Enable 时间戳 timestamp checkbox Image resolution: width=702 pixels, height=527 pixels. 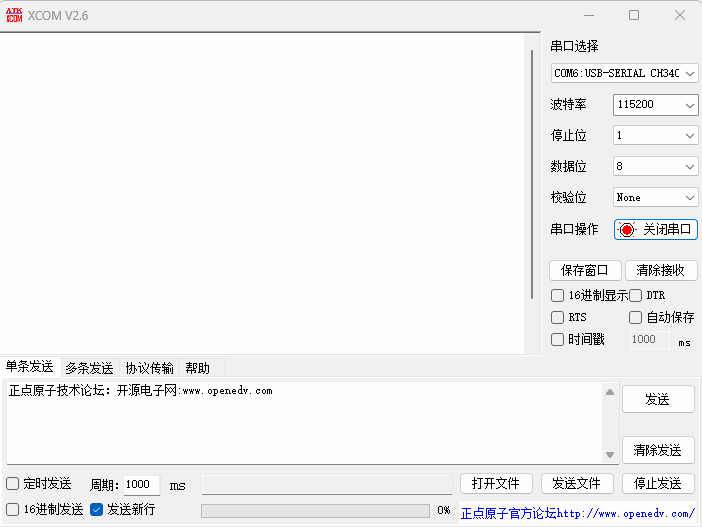tap(557, 339)
